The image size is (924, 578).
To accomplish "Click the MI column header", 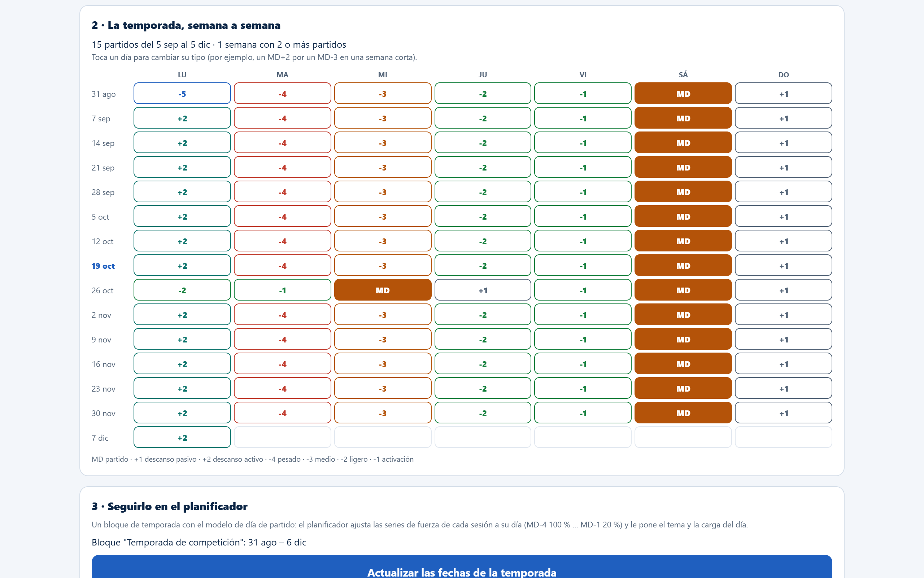I will coord(383,75).
